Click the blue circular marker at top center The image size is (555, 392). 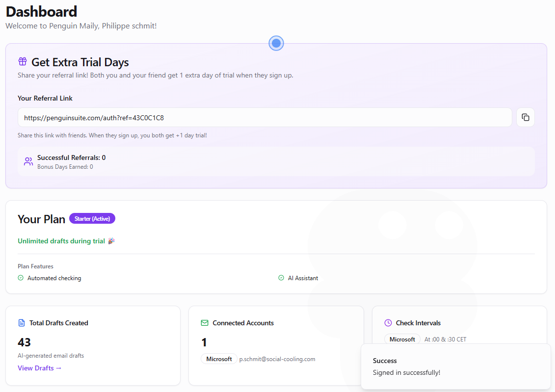tap(276, 43)
